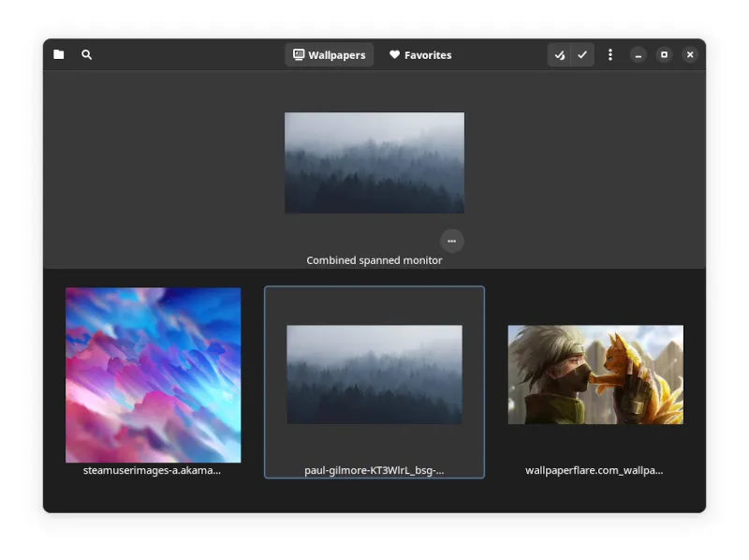Click the steamuserimages-a.akama... filename label
749x560 pixels.
click(153, 470)
